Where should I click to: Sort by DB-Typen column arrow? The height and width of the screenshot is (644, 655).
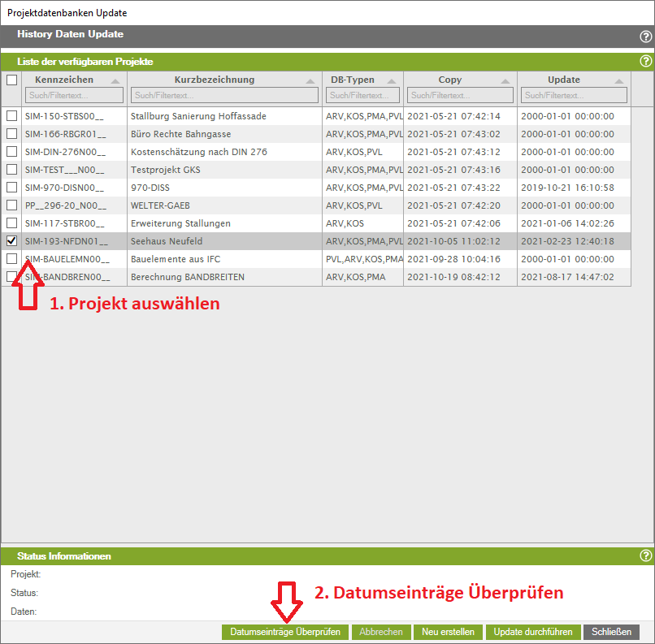pos(392,81)
